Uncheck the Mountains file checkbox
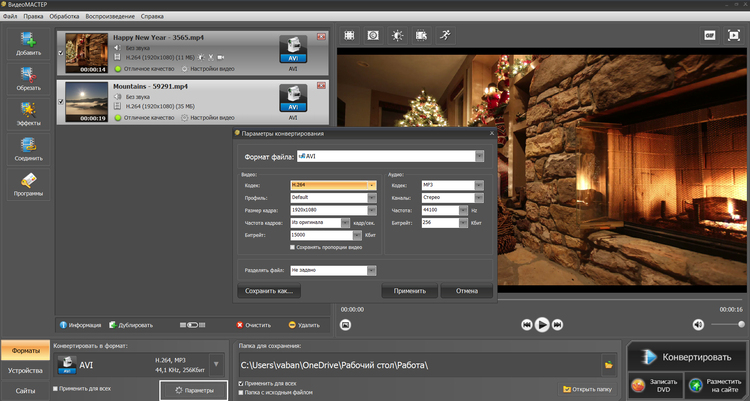This screenshot has width=750, height=401. tap(61, 101)
